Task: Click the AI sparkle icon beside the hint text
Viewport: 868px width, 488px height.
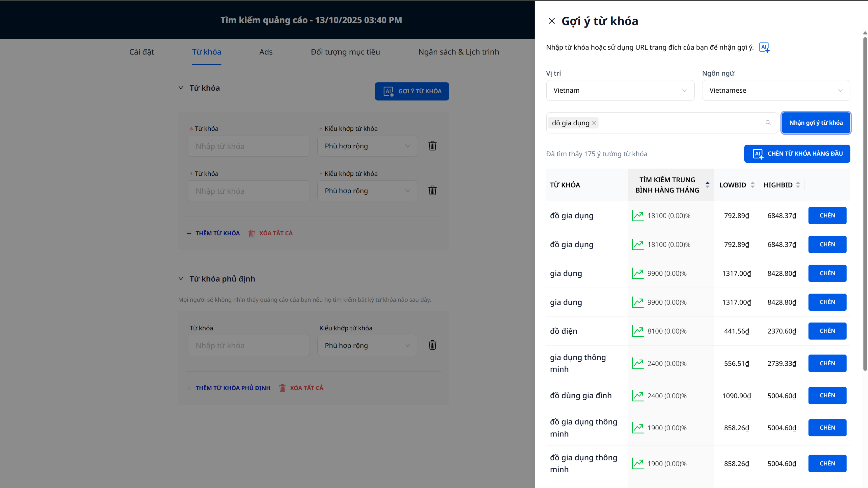Action: [x=764, y=47]
